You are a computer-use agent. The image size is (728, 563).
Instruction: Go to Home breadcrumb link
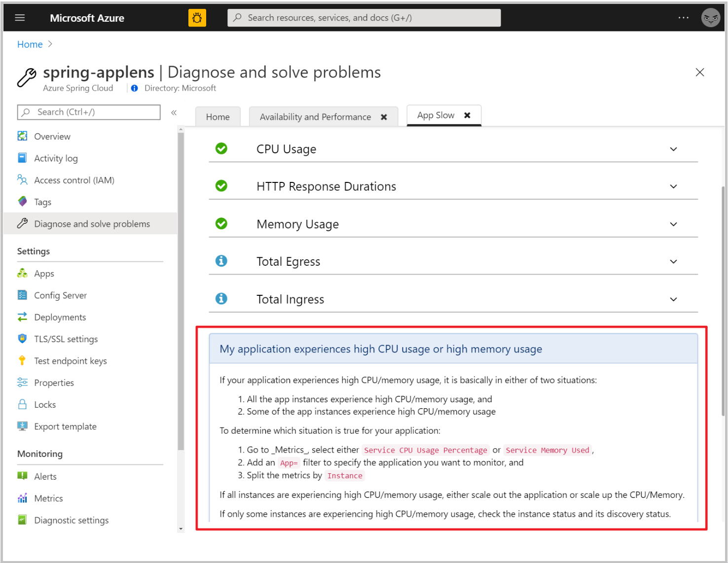[30, 44]
